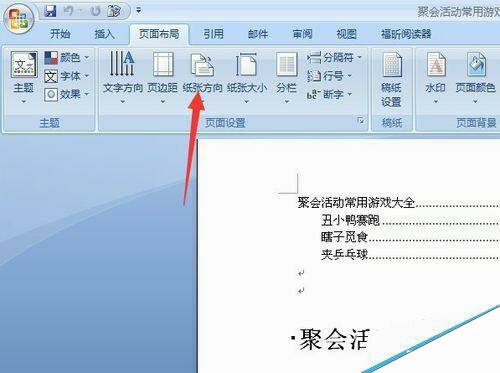Click 稿纸 group label
Screen dimensions: 500x373
click(392, 123)
